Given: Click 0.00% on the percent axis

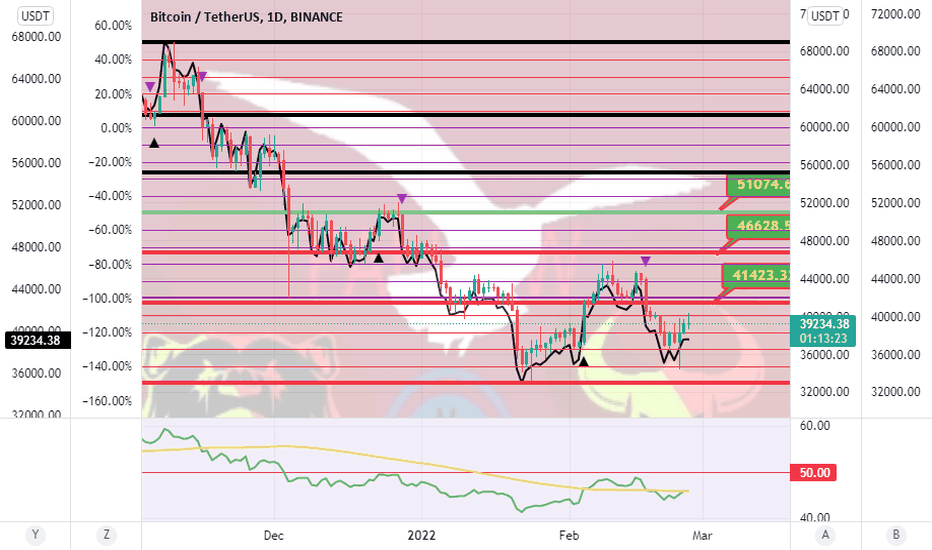Looking at the screenshot, I should coord(116,128).
